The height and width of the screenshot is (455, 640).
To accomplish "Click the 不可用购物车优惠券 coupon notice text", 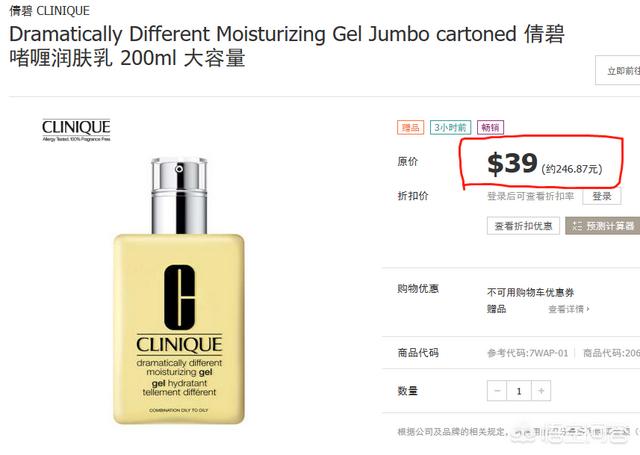I will 531,292.
